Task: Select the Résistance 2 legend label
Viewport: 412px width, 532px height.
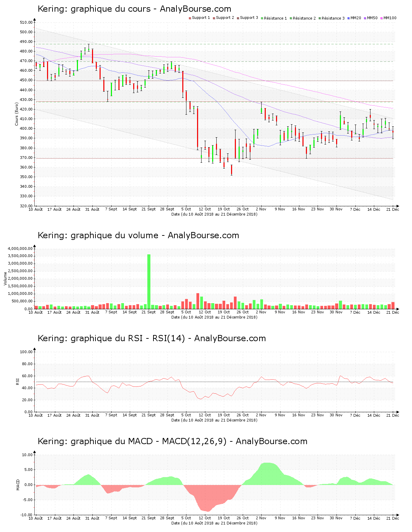Action: pos(304,18)
